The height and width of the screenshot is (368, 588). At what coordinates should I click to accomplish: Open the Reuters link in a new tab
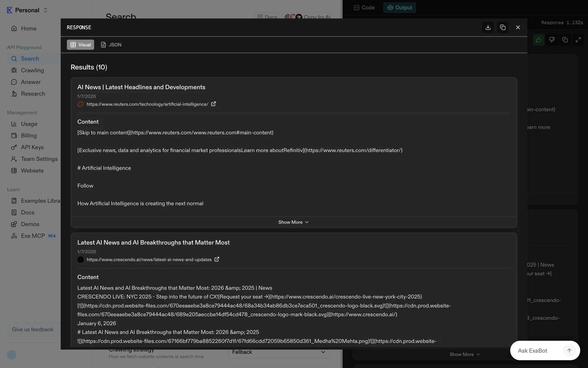[x=213, y=104]
